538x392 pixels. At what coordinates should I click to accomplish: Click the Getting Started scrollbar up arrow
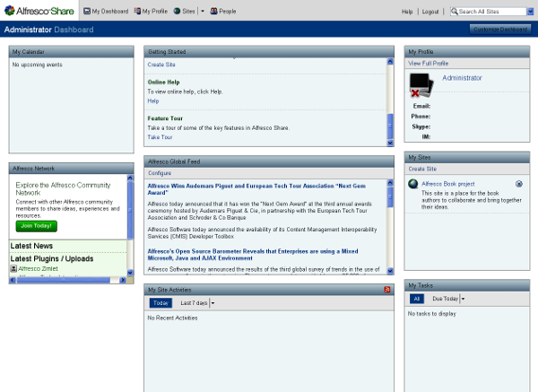point(390,62)
